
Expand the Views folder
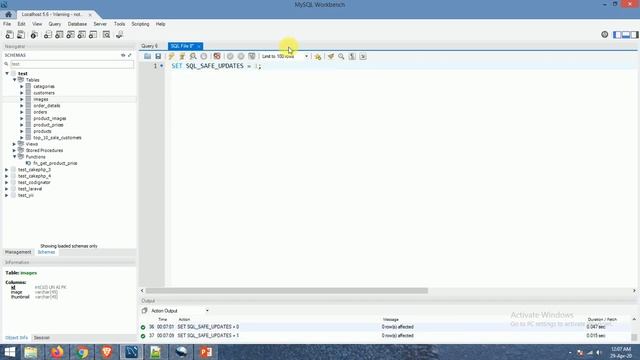[x=14, y=144]
